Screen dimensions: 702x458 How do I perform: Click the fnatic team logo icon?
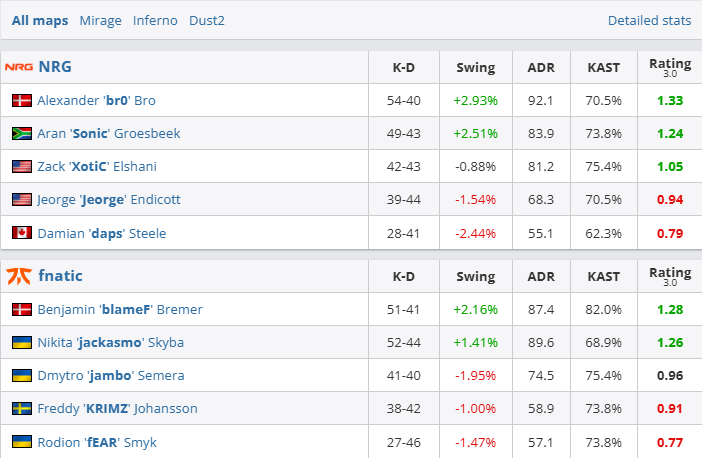point(19,276)
